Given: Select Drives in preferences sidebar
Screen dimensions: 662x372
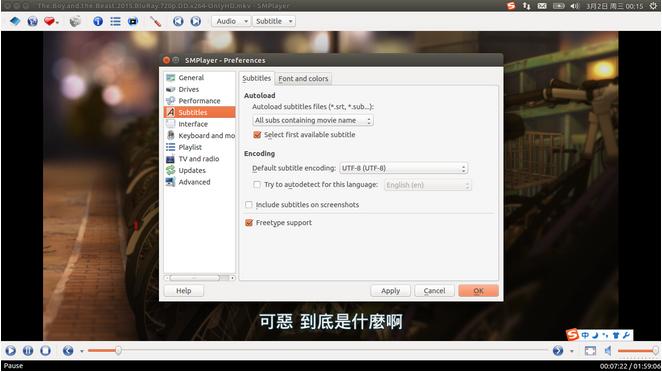Looking at the screenshot, I should (x=199, y=89).
